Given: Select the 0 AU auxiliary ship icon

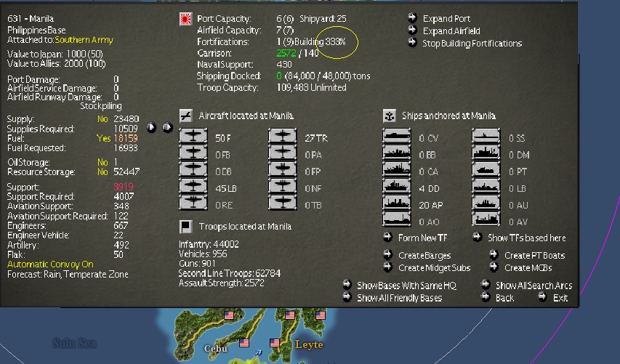Looking at the screenshot, I should 486,203.
